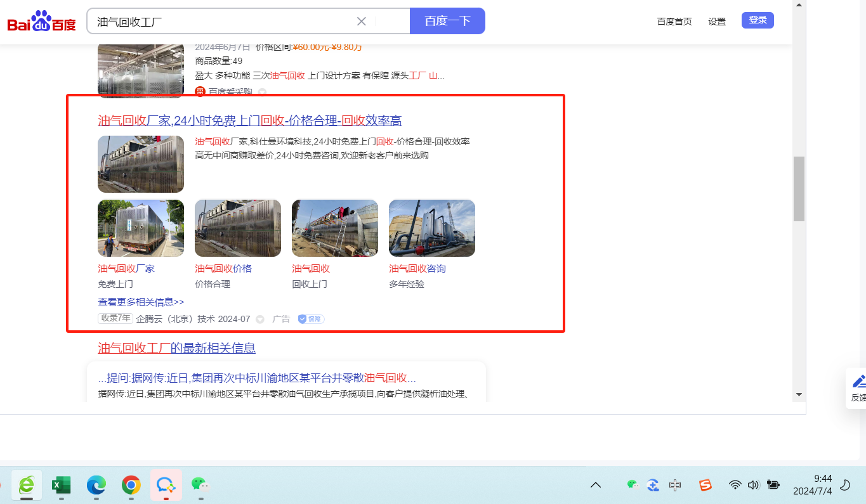
Task: Go to 百度首页 in the header
Action: coord(674,22)
